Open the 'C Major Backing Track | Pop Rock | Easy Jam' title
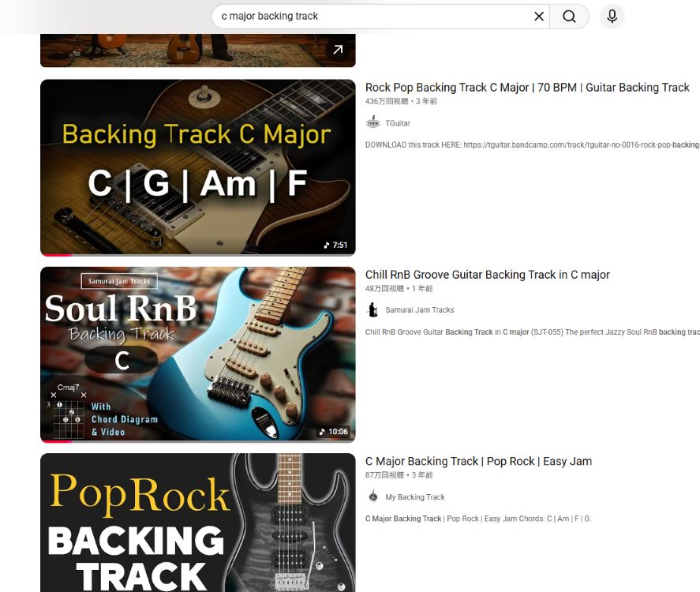This screenshot has height=592, width=700. 478,461
